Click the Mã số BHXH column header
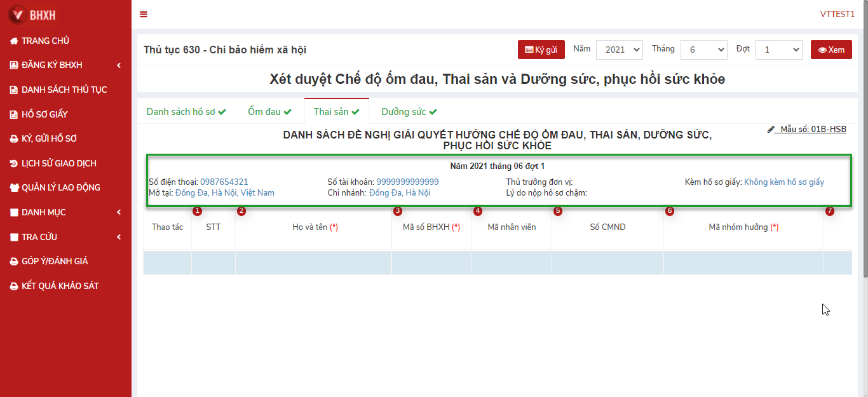 point(431,227)
